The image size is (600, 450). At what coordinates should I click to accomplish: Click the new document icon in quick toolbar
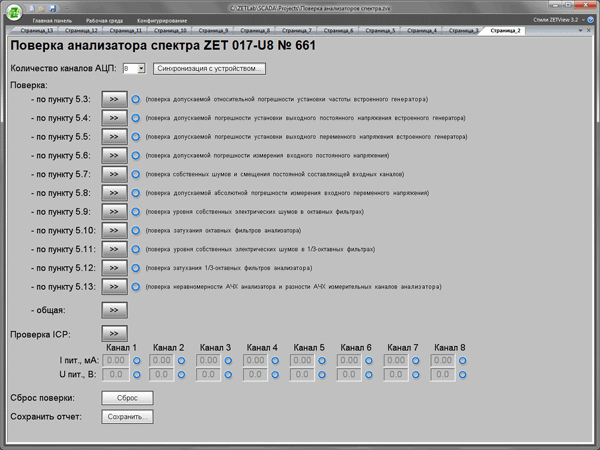pos(32,8)
